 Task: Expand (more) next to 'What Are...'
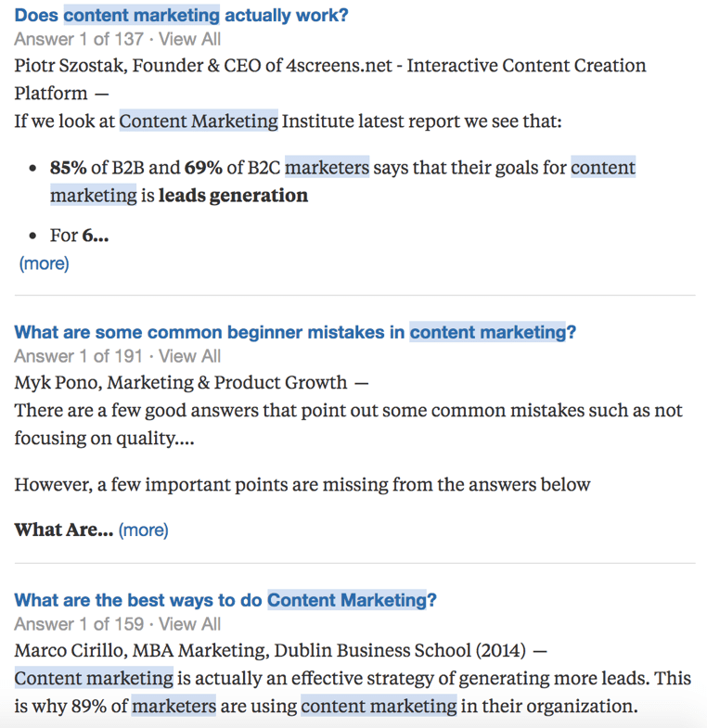[x=144, y=530]
